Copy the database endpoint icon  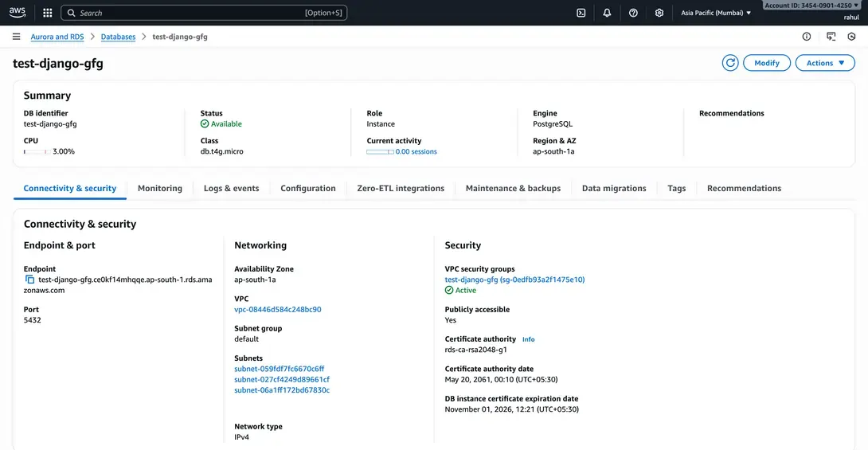[x=30, y=280]
